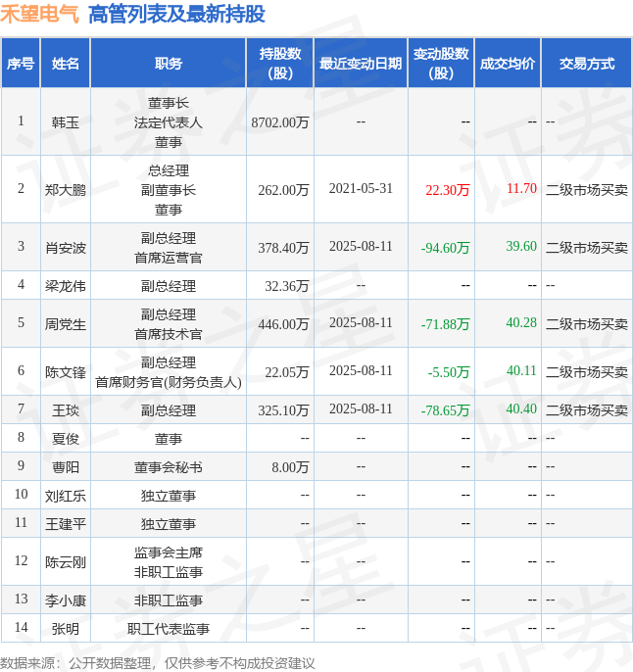Click 首席技术官 in 周党生's row
The height and width of the screenshot is (672, 633).
pyautogui.click(x=168, y=334)
